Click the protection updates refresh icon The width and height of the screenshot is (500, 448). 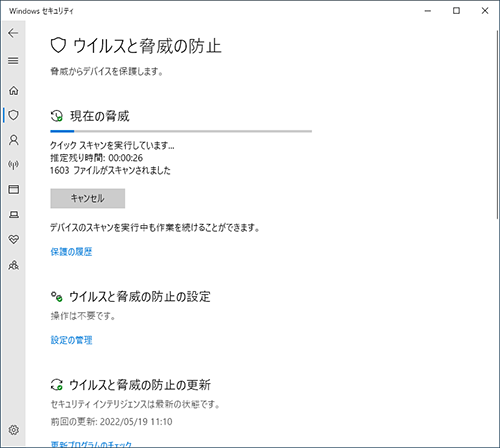57,384
